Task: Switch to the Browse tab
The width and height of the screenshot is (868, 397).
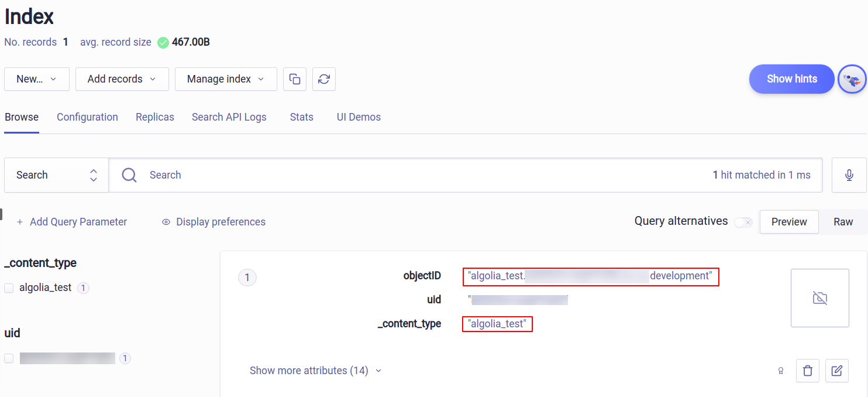Action: click(22, 117)
